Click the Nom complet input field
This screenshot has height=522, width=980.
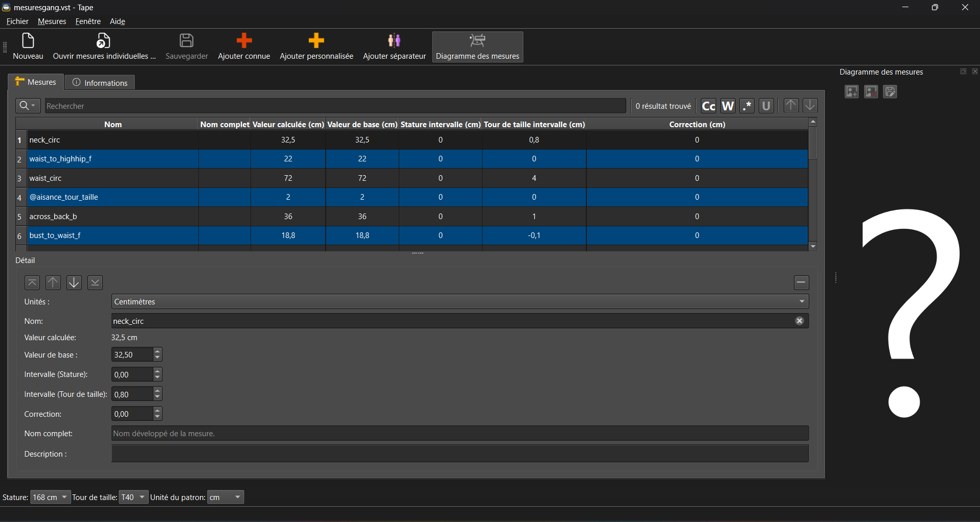click(460, 434)
